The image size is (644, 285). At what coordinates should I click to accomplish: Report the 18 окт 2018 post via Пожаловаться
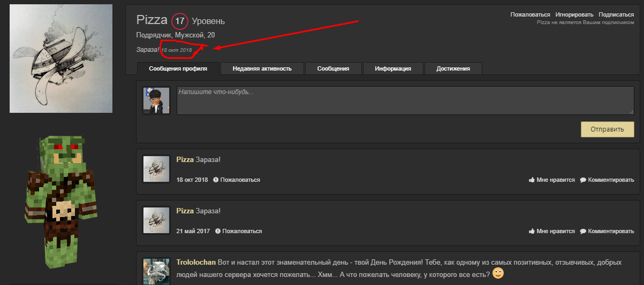(237, 180)
